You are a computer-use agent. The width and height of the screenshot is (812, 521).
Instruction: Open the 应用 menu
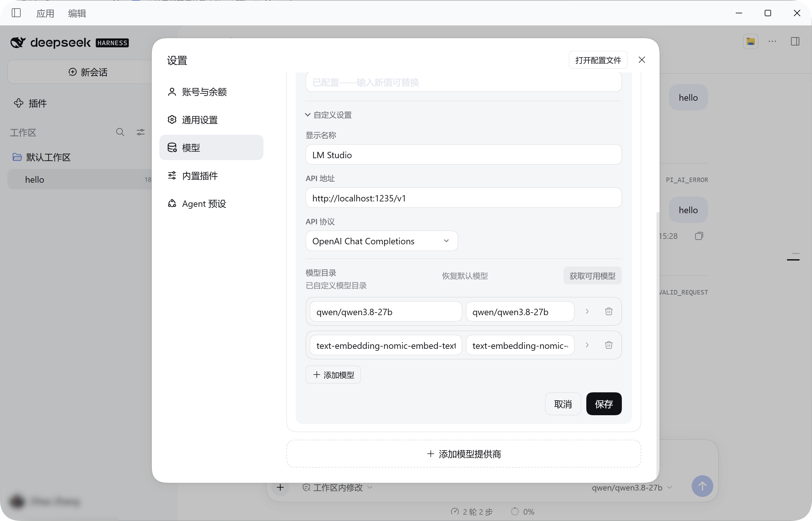point(45,13)
